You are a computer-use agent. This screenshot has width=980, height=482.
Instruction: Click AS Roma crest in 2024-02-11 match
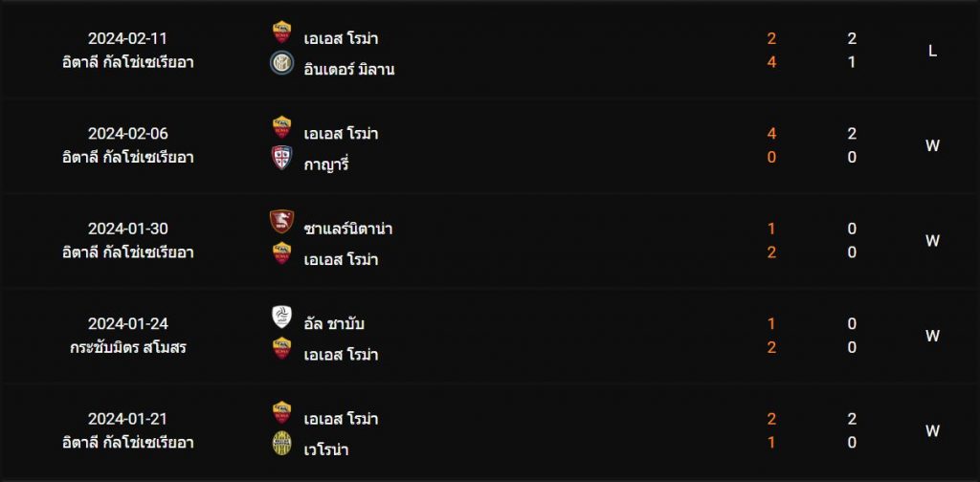coord(282,33)
